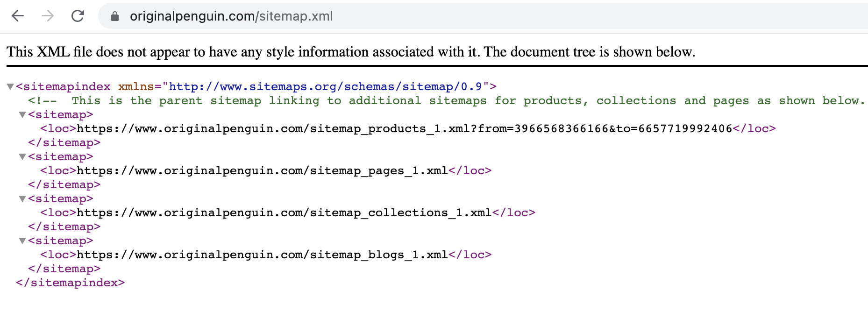Collapse the pages sitemap node
The width and height of the screenshot is (868, 326).
(x=22, y=156)
